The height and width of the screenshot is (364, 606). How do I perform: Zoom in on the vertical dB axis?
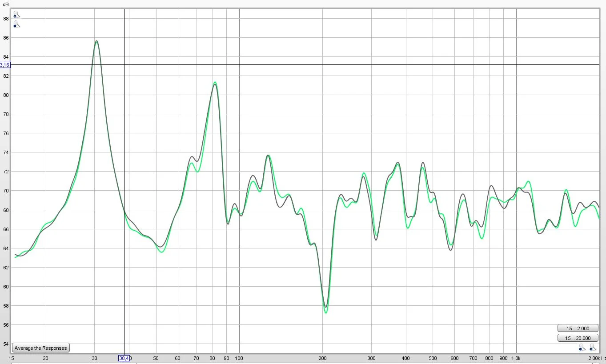[x=16, y=15]
